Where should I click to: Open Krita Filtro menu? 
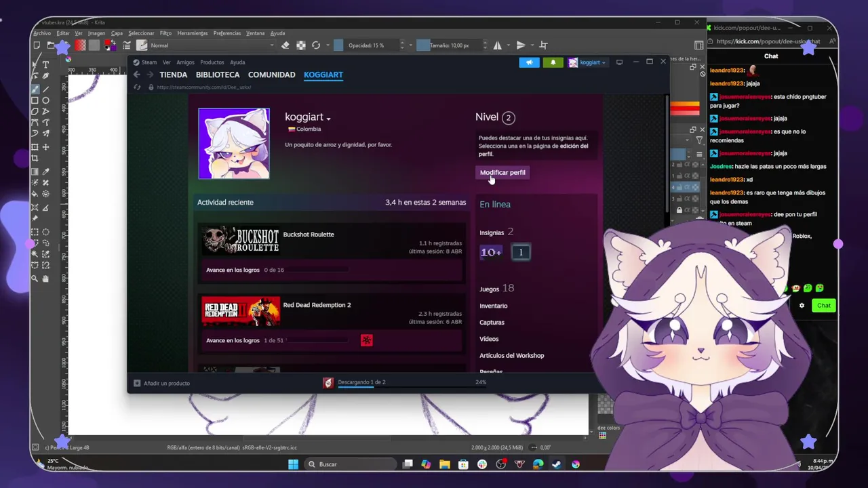(165, 33)
